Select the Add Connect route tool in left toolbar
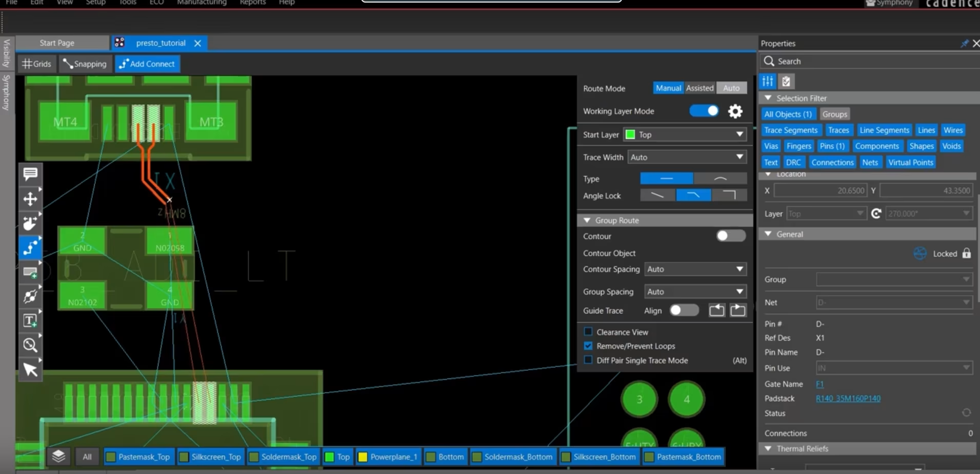This screenshot has height=474, width=980. click(x=30, y=247)
